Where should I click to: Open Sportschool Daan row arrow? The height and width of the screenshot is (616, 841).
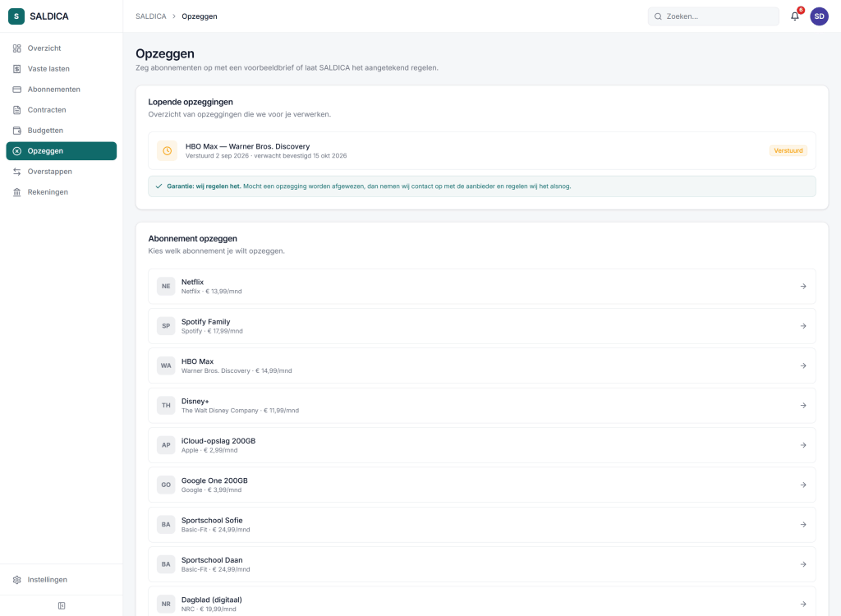803,564
